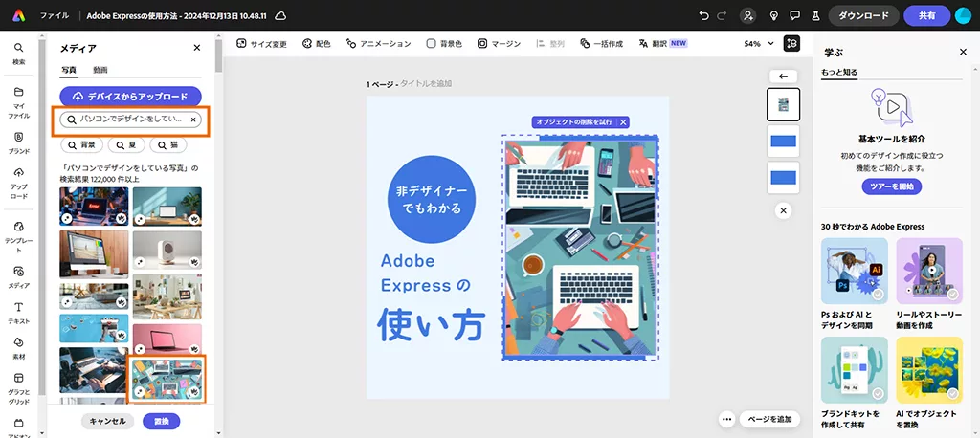Click the lightbulb tips icon
Image resolution: width=980 pixels, height=438 pixels.
tap(773, 15)
